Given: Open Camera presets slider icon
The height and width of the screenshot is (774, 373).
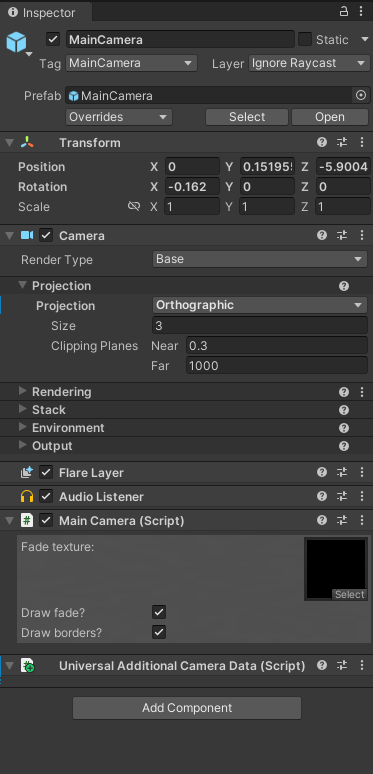Looking at the screenshot, I should [x=342, y=235].
